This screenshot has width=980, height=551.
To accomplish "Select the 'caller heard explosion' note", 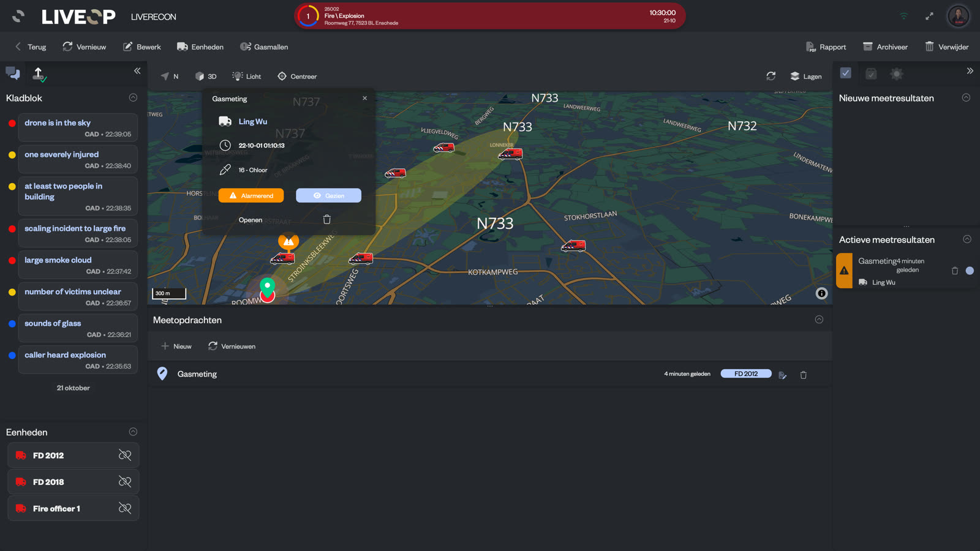I will (x=78, y=360).
